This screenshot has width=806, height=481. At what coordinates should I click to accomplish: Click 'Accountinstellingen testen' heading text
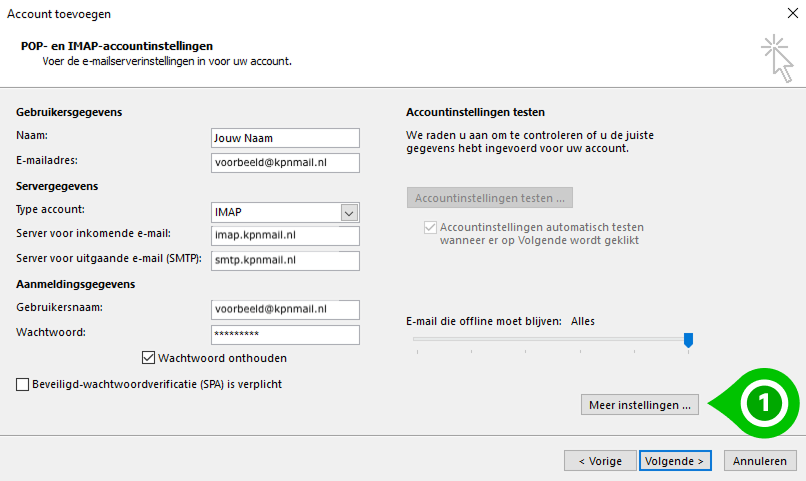click(475, 112)
